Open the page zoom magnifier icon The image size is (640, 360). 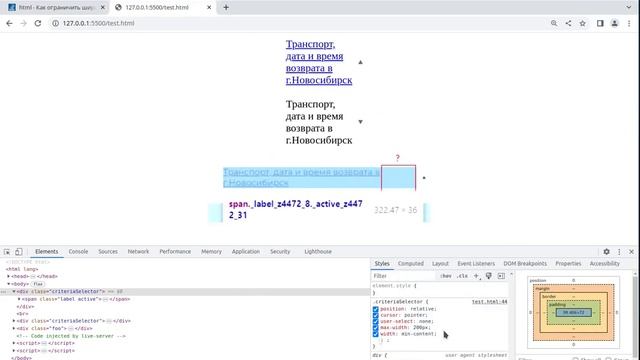554,23
